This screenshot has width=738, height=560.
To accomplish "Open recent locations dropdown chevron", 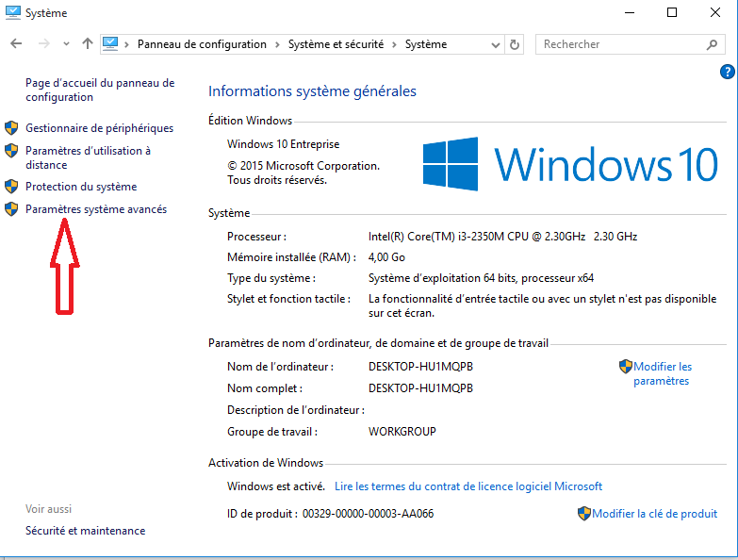I will tap(66, 44).
